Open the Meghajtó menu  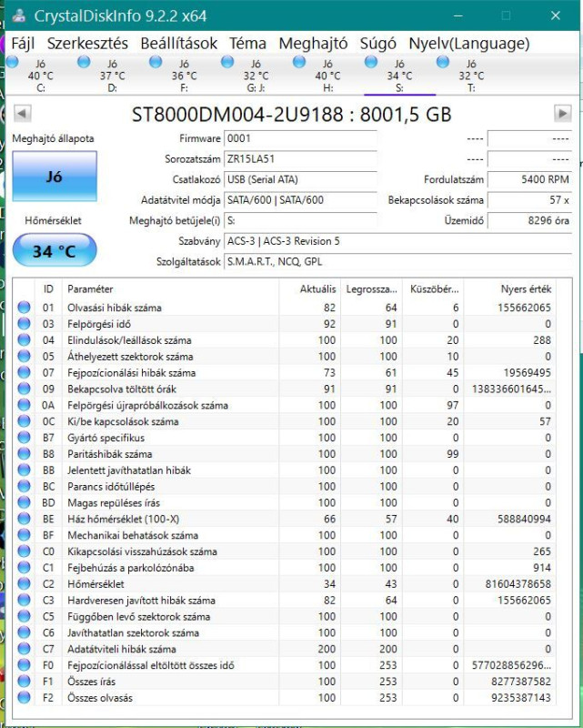313,44
